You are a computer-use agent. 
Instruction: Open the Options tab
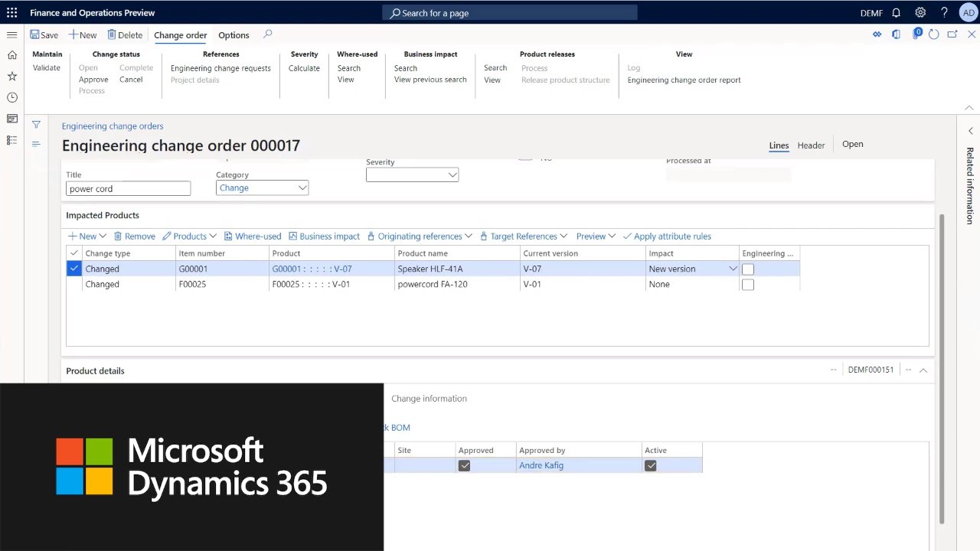[234, 35]
